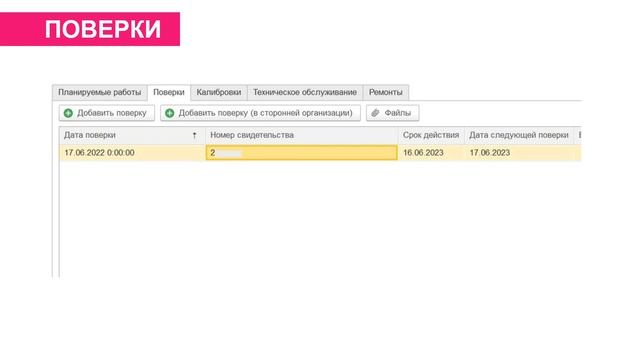The image size is (640, 360).
Task: Click the certificate number field starting with 2
Action: point(302,153)
